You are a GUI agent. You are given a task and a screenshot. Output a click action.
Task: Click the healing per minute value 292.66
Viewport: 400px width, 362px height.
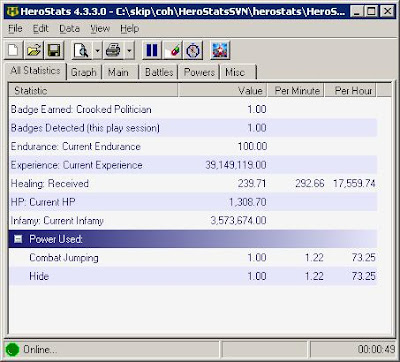click(x=310, y=183)
